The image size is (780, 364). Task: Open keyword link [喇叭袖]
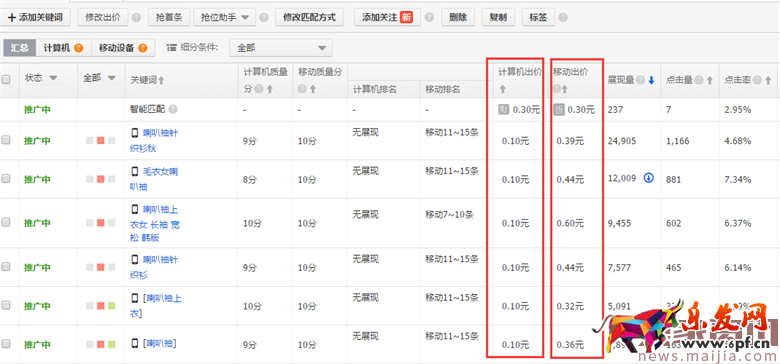pyautogui.click(x=160, y=343)
